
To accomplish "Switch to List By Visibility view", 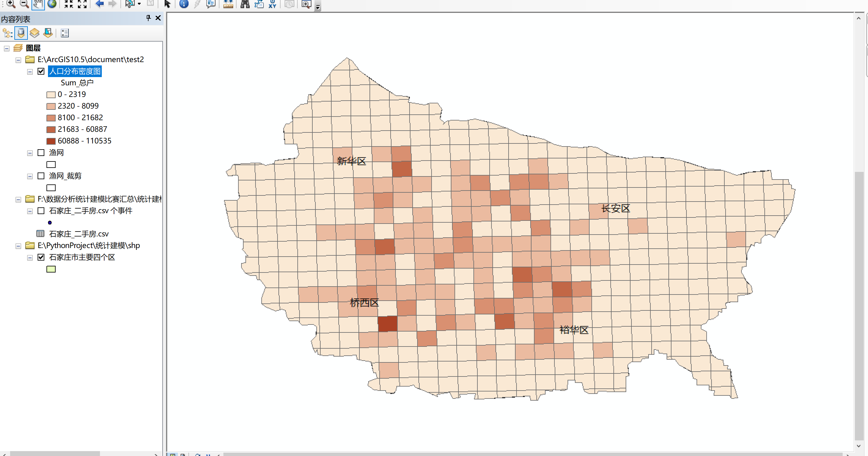I will (x=34, y=33).
